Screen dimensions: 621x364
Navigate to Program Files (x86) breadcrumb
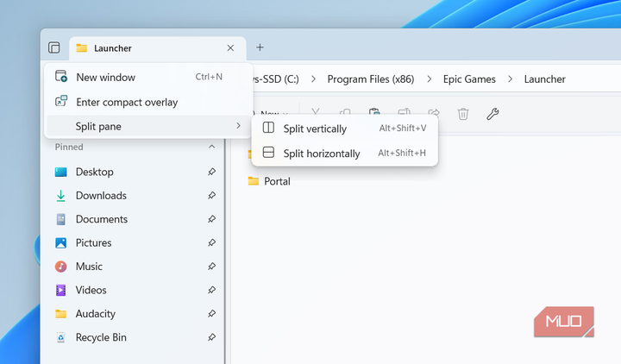[371, 79]
